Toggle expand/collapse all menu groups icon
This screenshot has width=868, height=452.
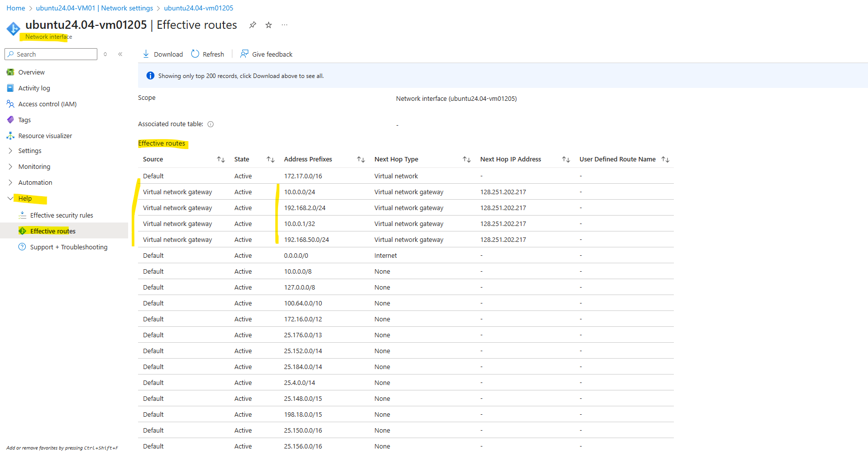click(x=105, y=54)
